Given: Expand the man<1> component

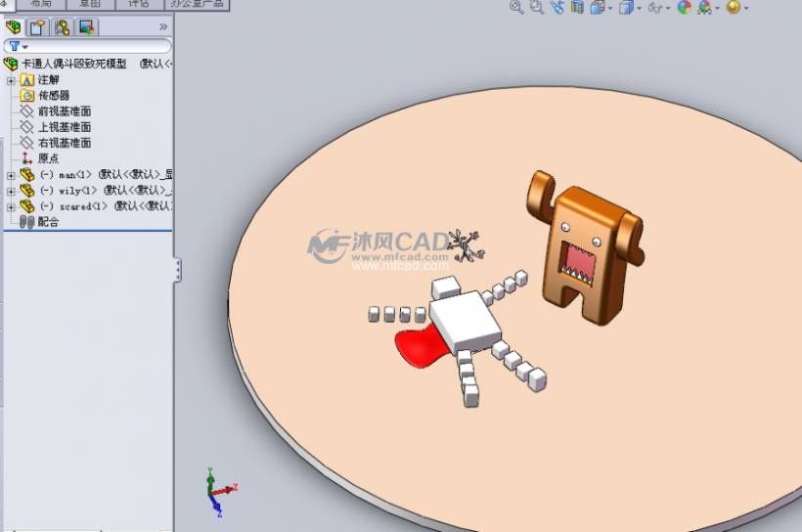Looking at the screenshot, I should click(11, 175).
